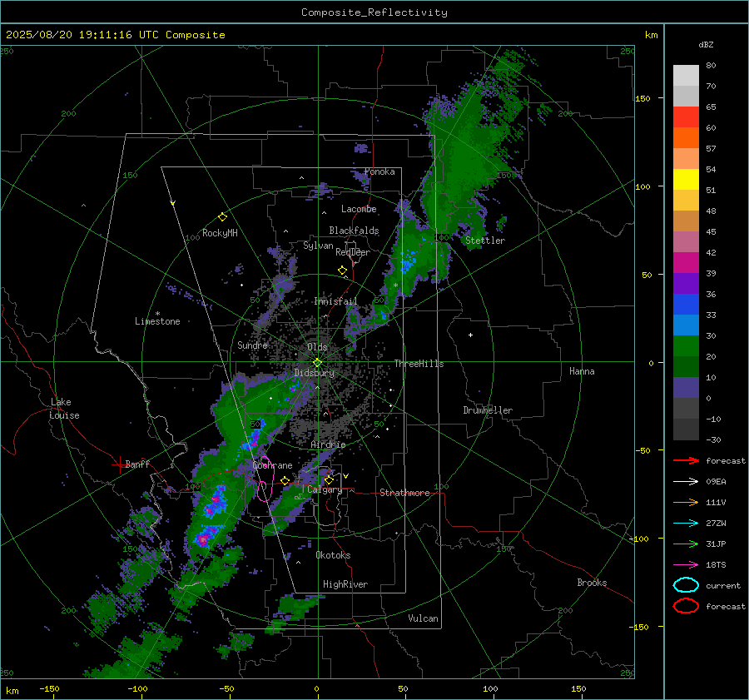The height and width of the screenshot is (700, 749).
Task: Click the magenta 18TS arrow legend icon
Action: [x=686, y=565]
